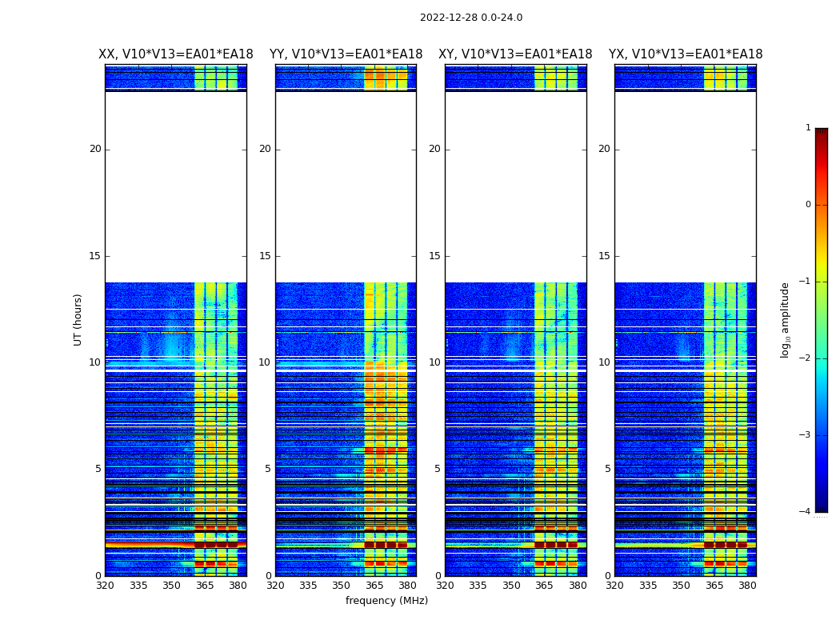The width and height of the screenshot is (840, 640).
Task: Click the XY panel title text
Action: 515,54
